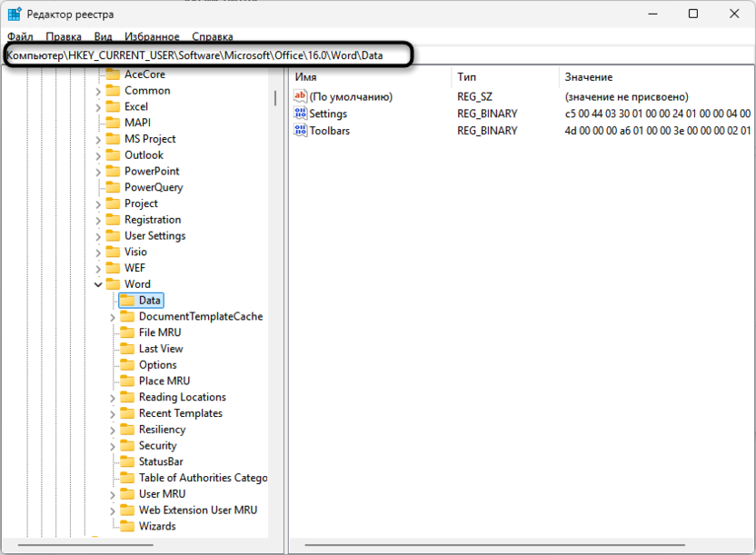Click the PowerQuery folder icon

pos(113,187)
